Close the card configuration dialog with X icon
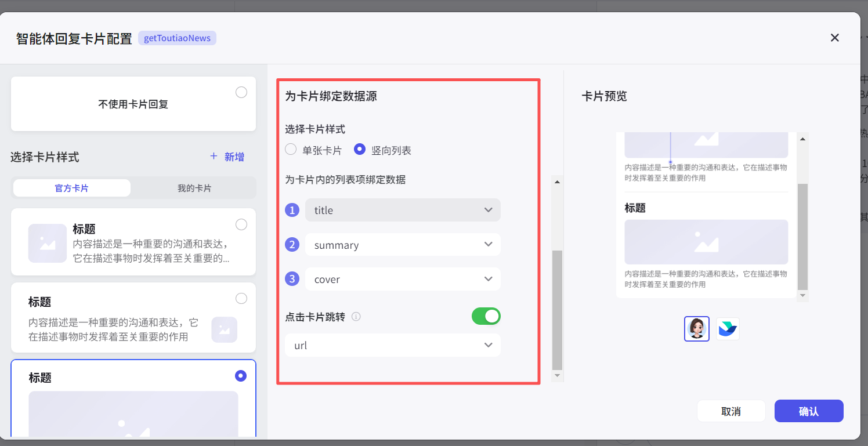868x446 pixels. click(834, 37)
